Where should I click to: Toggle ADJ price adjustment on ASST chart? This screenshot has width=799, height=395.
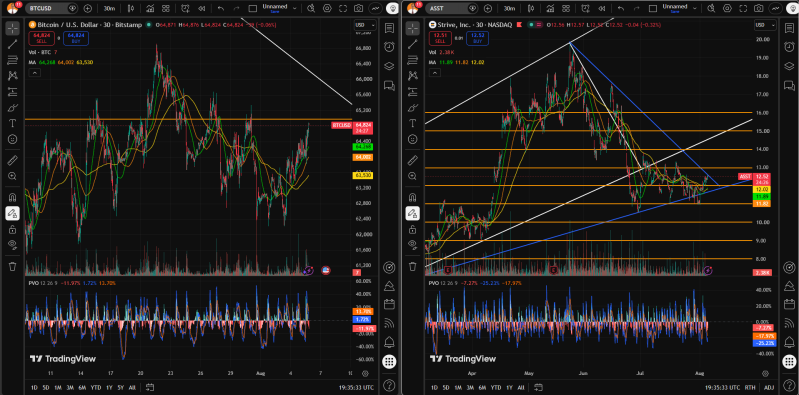(769, 387)
